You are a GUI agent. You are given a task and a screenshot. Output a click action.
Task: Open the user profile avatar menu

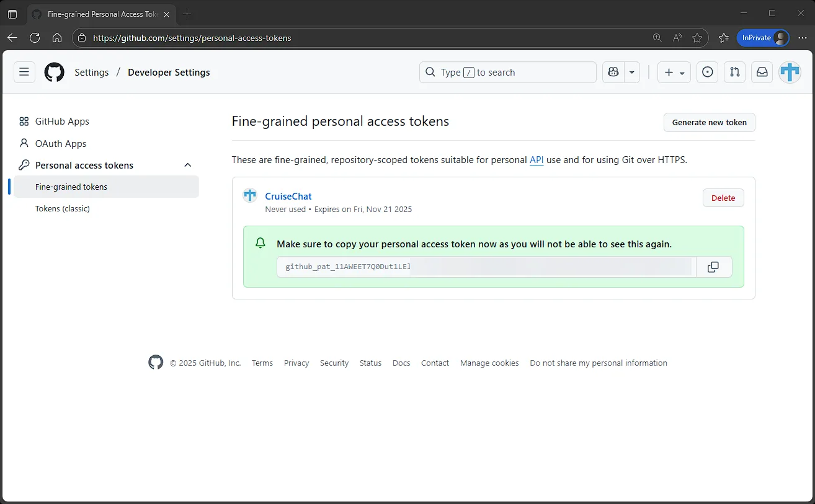pos(790,73)
